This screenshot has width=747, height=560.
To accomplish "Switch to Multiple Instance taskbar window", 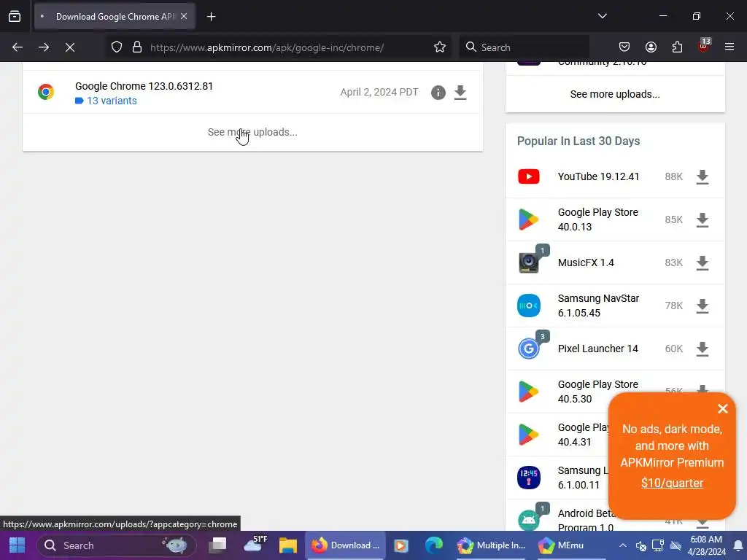I will [491, 545].
